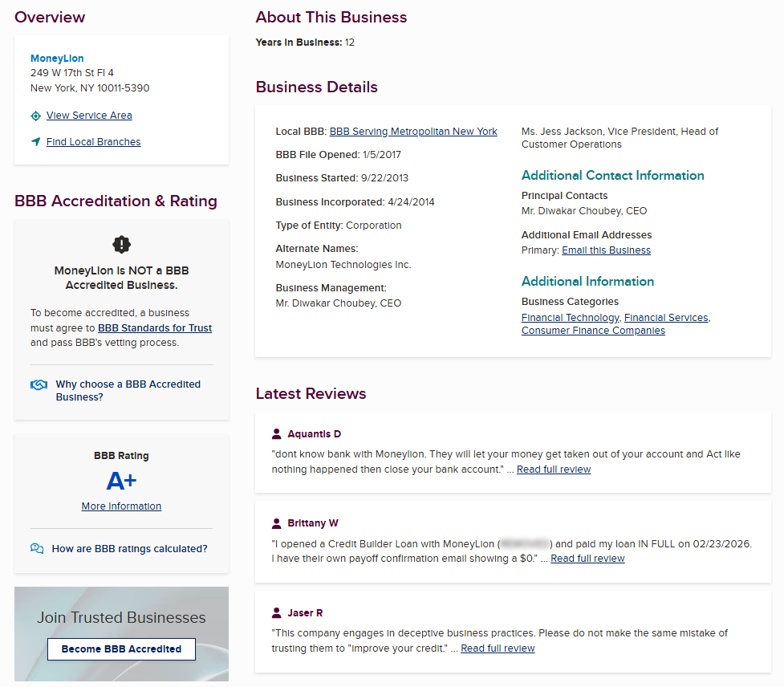784x687 pixels.
Task: Click the 'Business Categories' label
Action: pos(570,302)
